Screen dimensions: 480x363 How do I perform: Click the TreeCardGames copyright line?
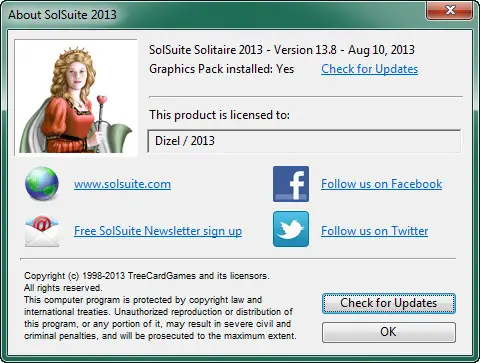pos(146,276)
